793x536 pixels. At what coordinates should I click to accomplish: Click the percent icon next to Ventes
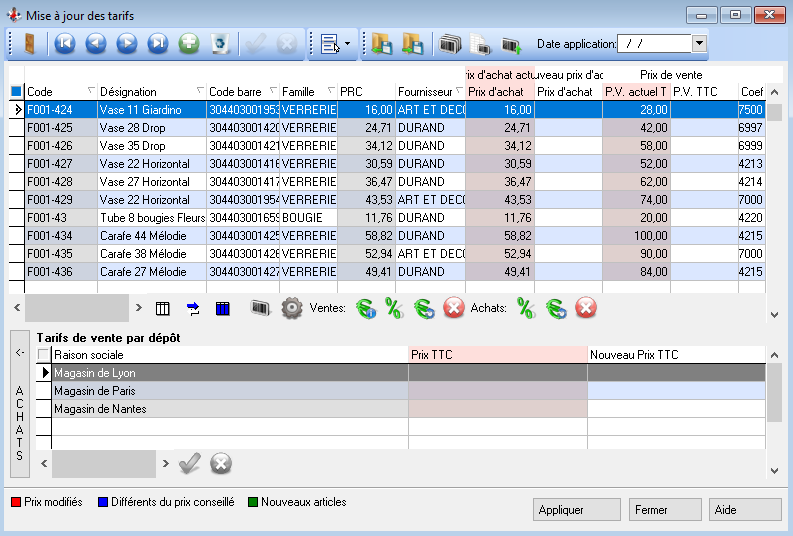point(394,308)
